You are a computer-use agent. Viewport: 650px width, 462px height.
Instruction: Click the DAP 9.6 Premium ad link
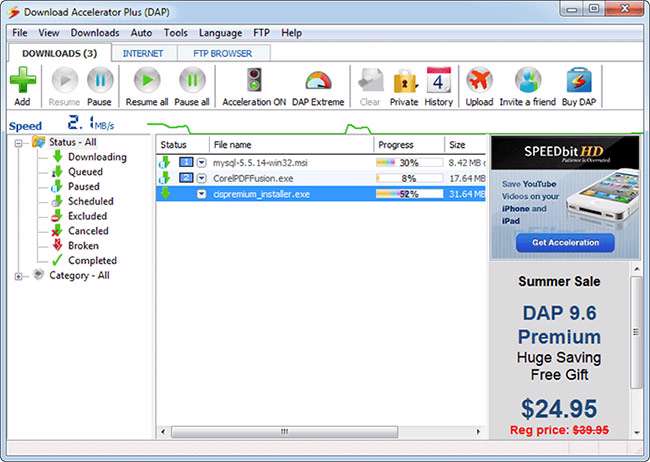click(559, 325)
